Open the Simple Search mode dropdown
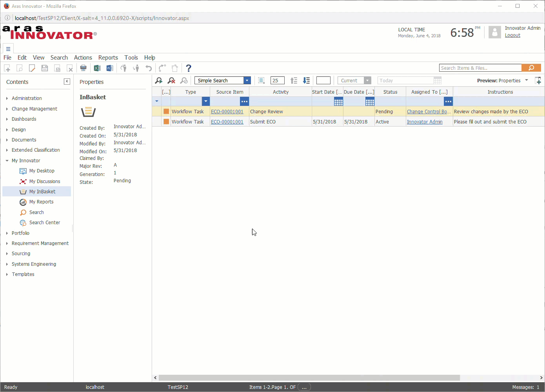 [x=247, y=80]
